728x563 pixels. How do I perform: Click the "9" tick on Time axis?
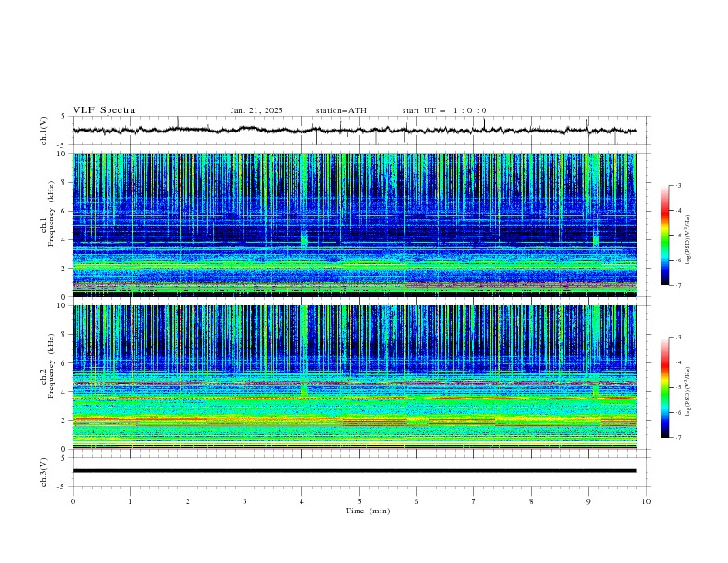pos(588,501)
